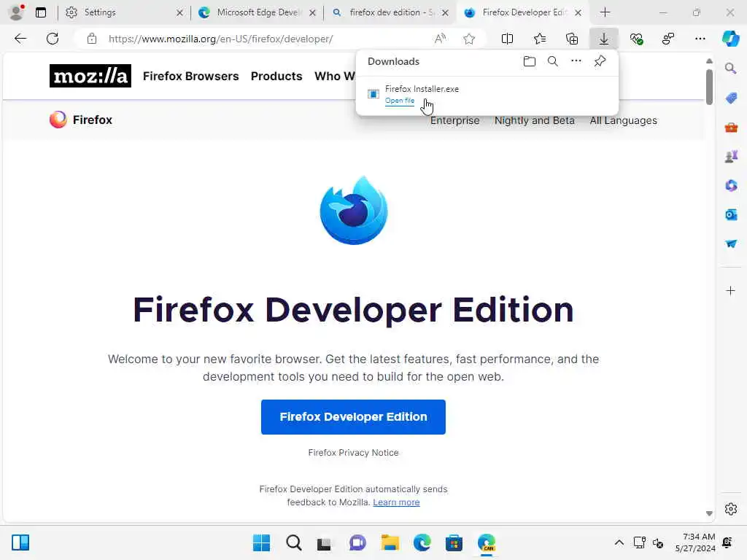
Task: Activate the Read aloud icon in address bar
Action: tap(440, 39)
